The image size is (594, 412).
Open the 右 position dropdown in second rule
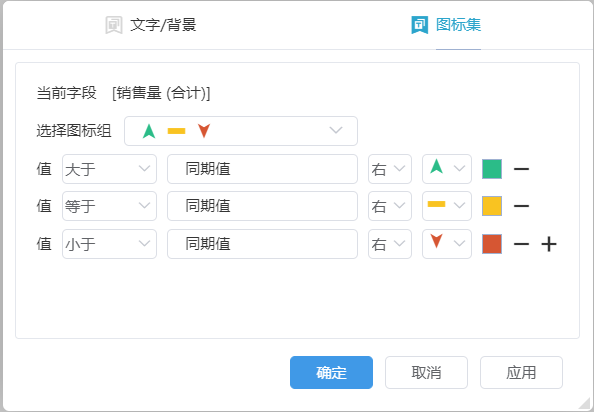(390, 206)
